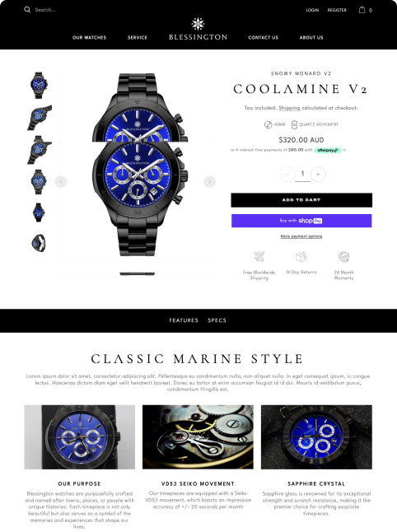Click the 14 Day Returns box icon

point(301,257)
